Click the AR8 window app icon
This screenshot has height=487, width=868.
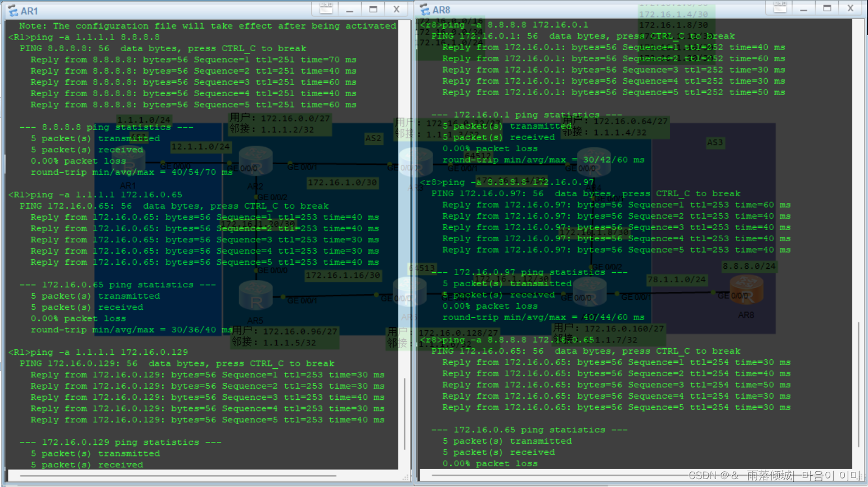click(425, 10)
